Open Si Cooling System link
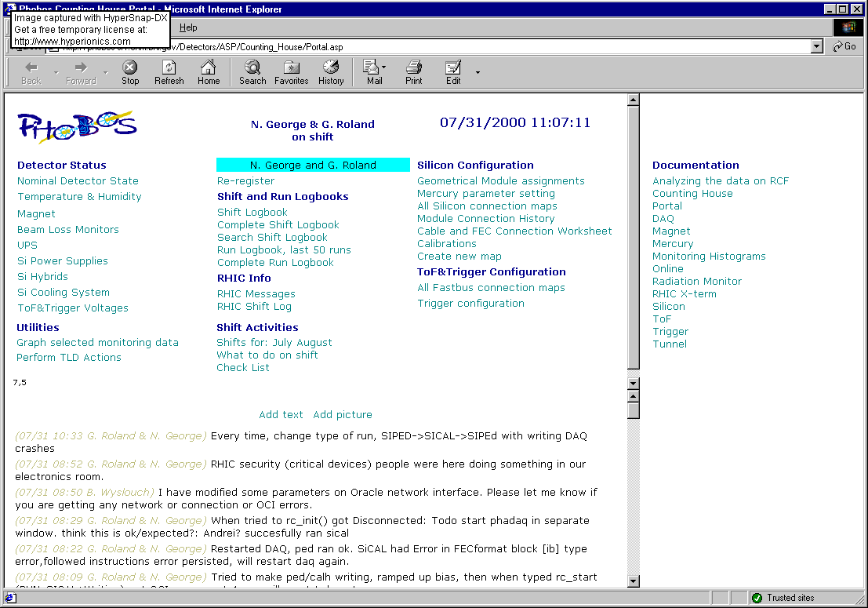868x608 pixels. tap(63, 293)
